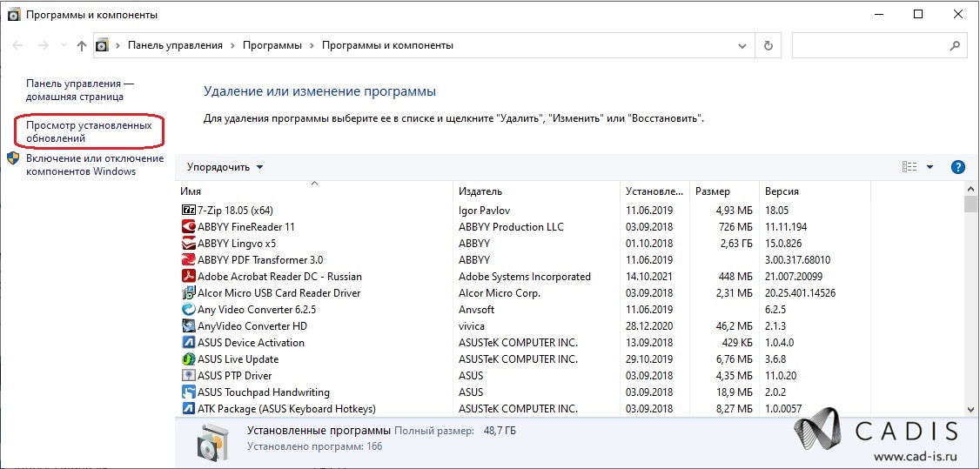Click install date 29.10.2019
980x469 pixels.
(649, 359)
